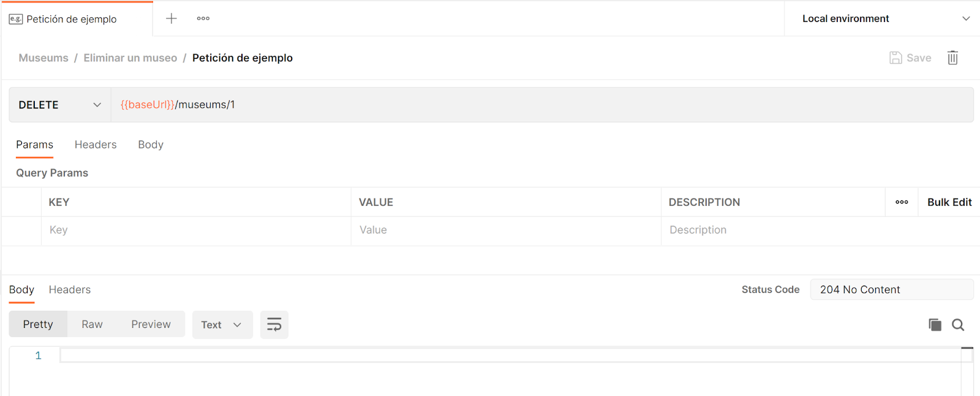Switch to the Headers tab of the request
Screen dimensions: 980x396
tap(96, 144)
